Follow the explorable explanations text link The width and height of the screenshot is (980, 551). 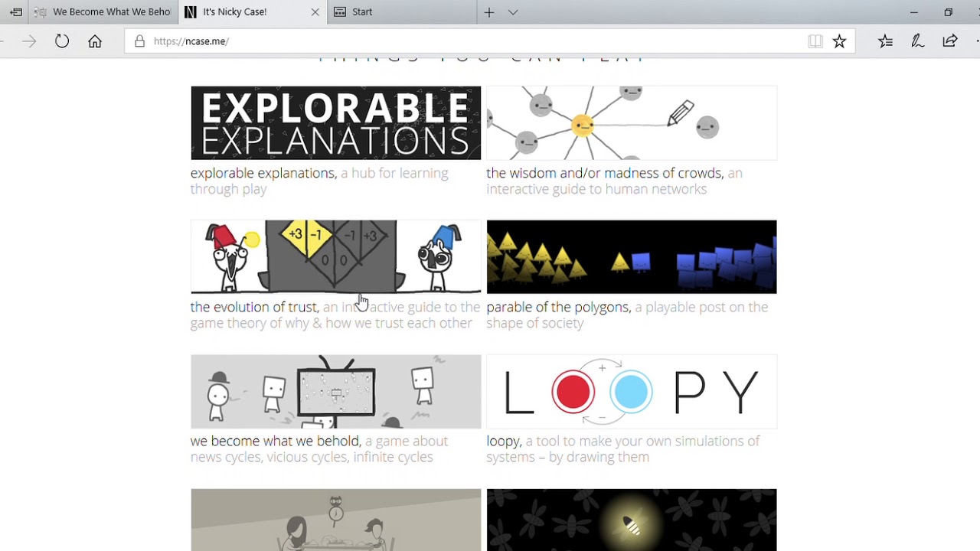(x=263, y=173)
